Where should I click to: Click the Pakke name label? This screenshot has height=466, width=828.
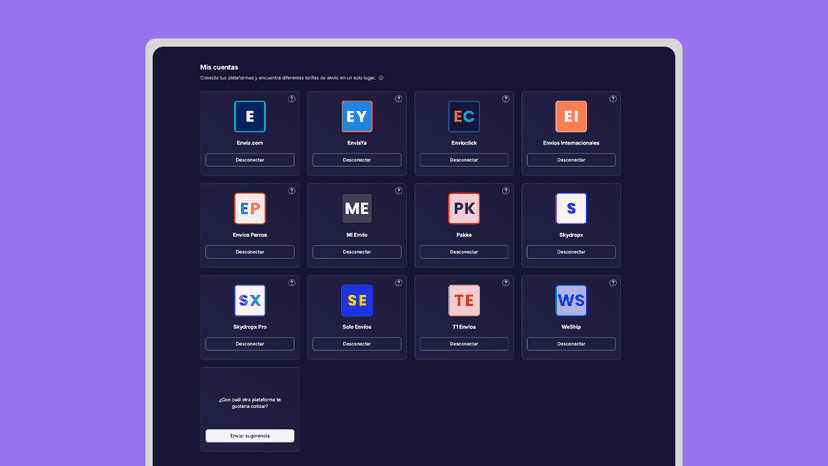pyautogui.click(x=464, y=235)
